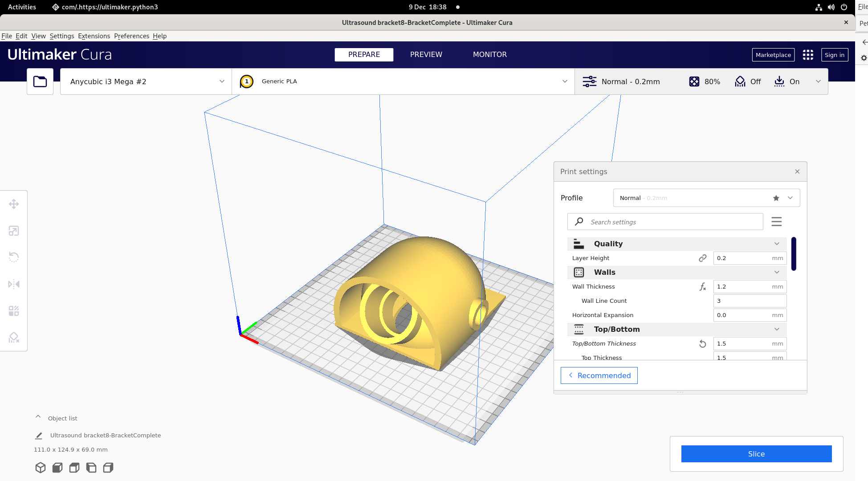Screen dimensions: 868x481
Task: Click the print settings sliders icon
Action: (590, 82)
